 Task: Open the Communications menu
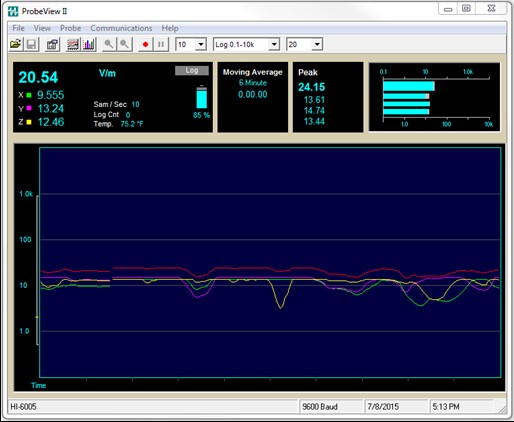[121, 28]
